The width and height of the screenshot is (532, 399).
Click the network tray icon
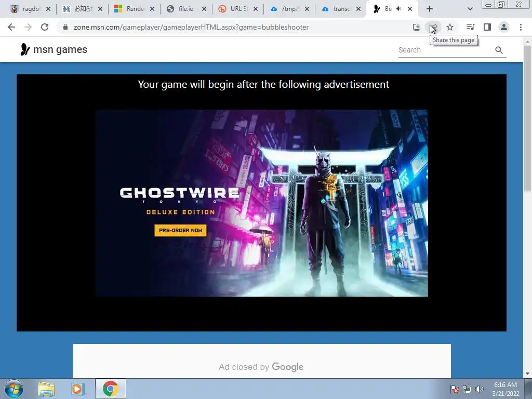(x=467, y=389)
